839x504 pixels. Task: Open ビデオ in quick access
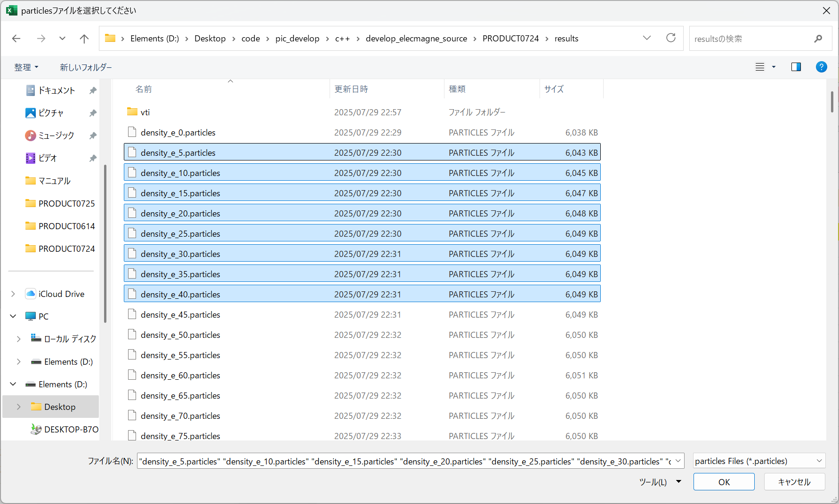point(48,158)
